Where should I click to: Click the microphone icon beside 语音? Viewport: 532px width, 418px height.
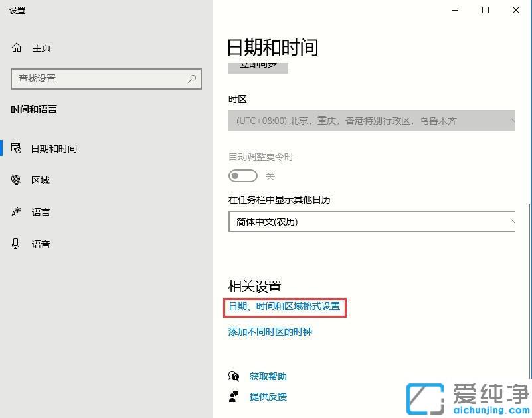pyautogui.click(x=16, y=244)
